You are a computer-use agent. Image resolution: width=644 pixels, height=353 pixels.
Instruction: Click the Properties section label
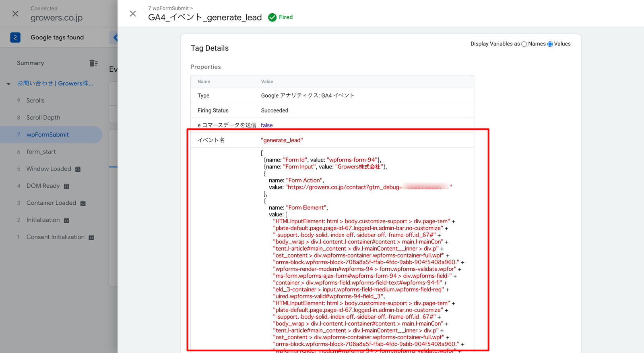206,67
